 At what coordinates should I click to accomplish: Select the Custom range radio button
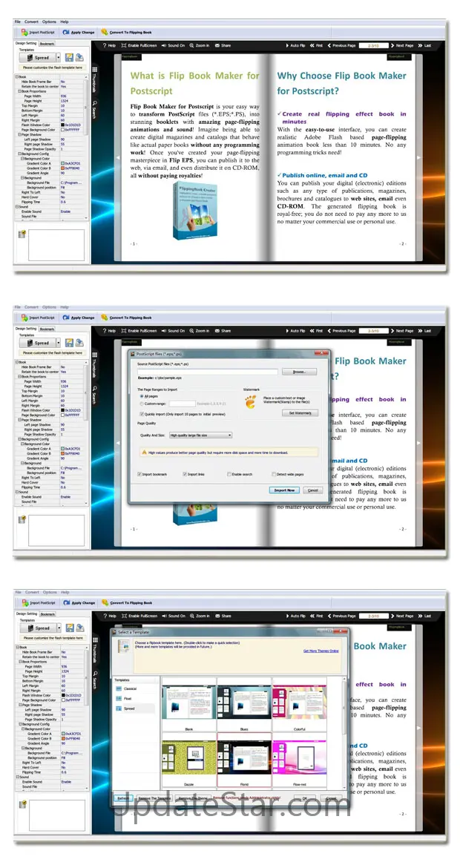141,404
